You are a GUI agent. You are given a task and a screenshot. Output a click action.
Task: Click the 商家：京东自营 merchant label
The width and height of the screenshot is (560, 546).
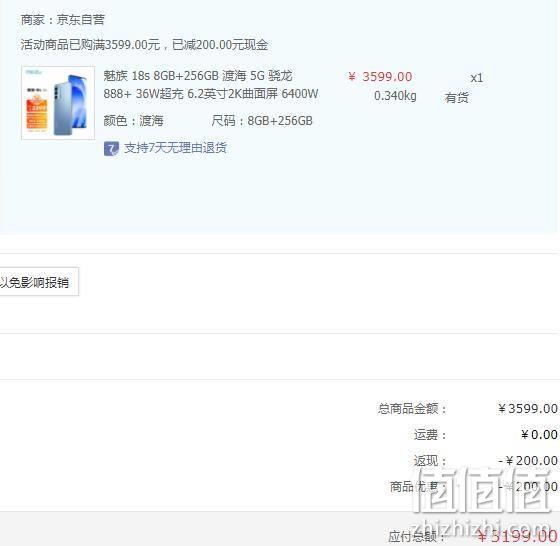click(62, 20)
